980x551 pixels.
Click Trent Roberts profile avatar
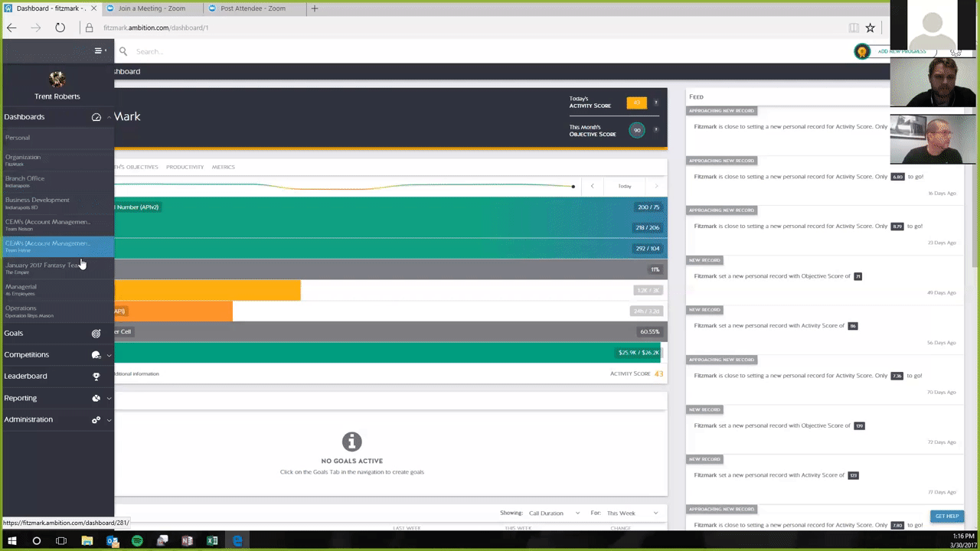[x=57, y=79]
